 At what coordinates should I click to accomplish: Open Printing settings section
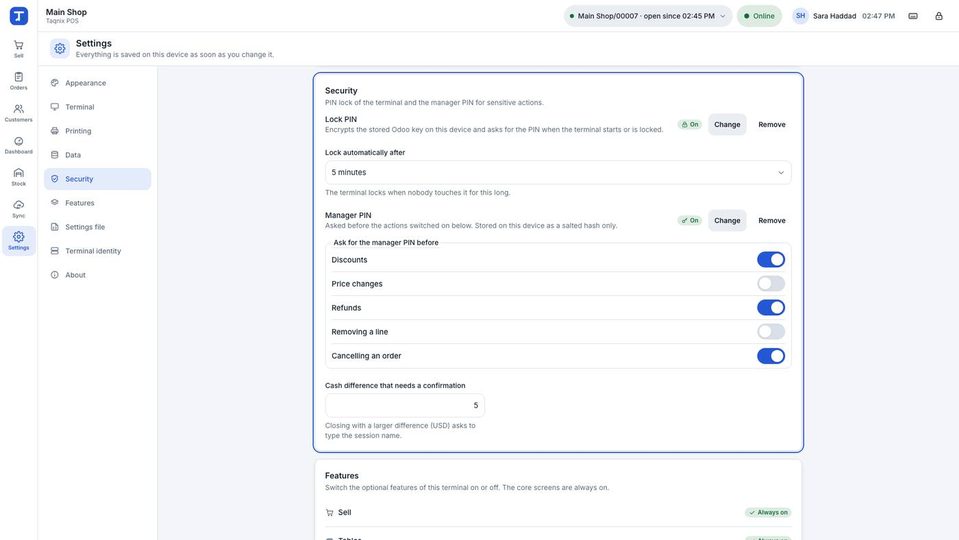[97, 130]
